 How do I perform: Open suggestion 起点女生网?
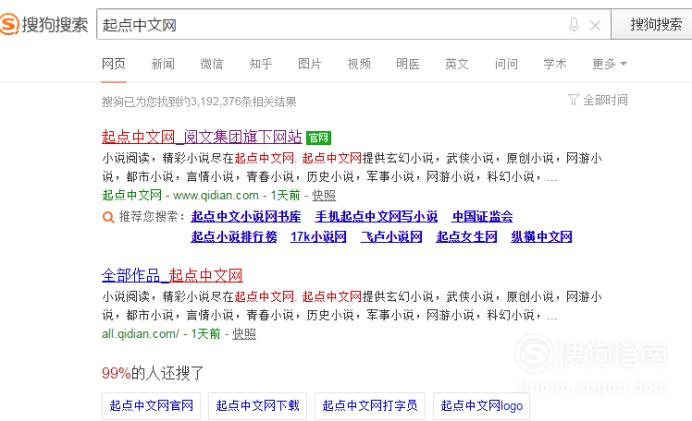coord(466,237)
